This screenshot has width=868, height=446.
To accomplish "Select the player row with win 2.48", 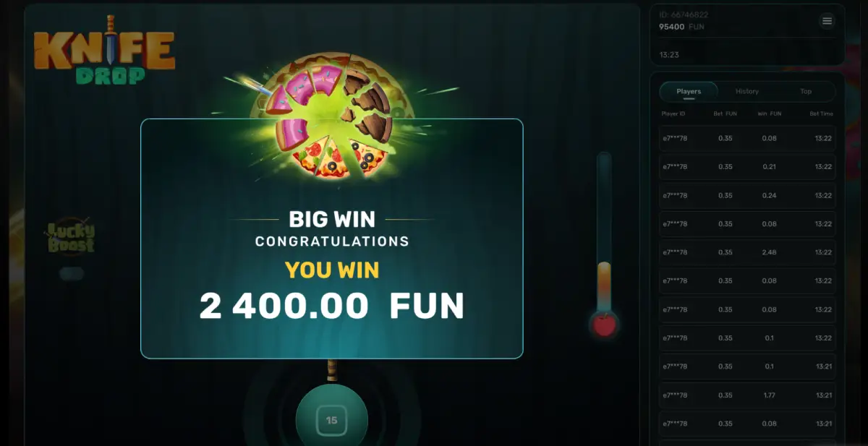I will click(747, 252).
